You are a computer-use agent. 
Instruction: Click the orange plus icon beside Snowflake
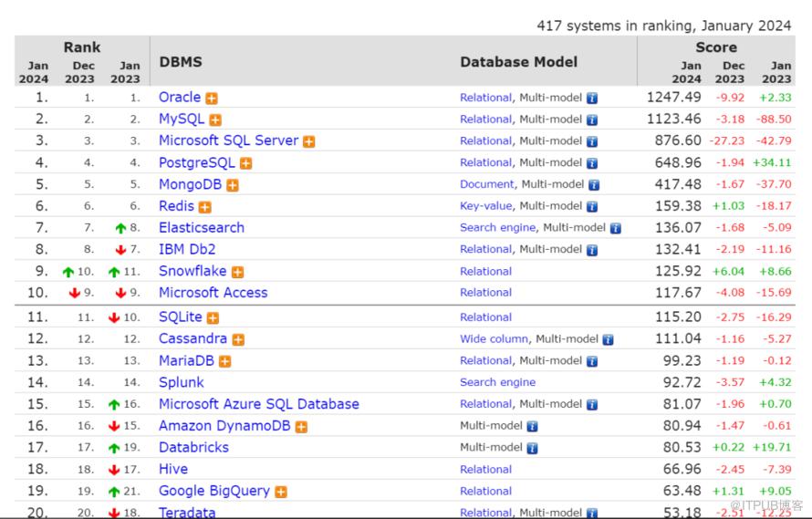[238, 272]
